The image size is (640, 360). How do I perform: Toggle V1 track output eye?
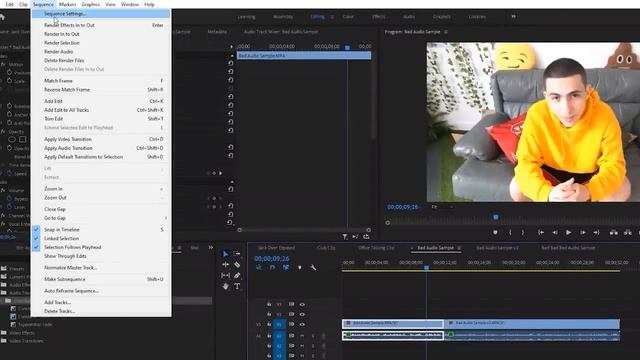click(x=302, y=324)
